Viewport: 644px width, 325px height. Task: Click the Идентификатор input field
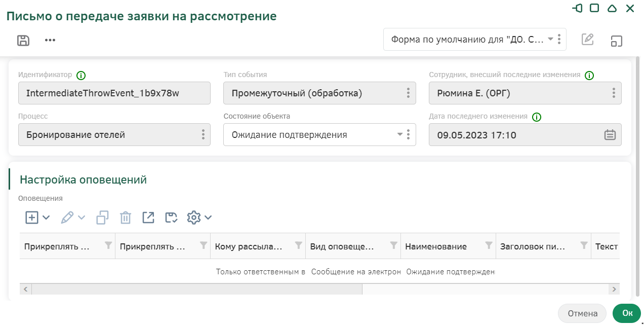coord(114,93)
